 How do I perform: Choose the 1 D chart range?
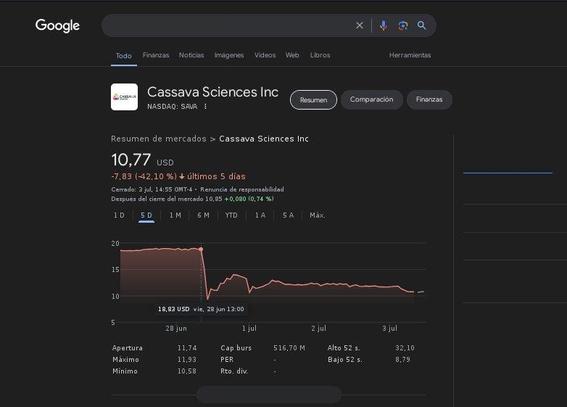pos(119,215)
